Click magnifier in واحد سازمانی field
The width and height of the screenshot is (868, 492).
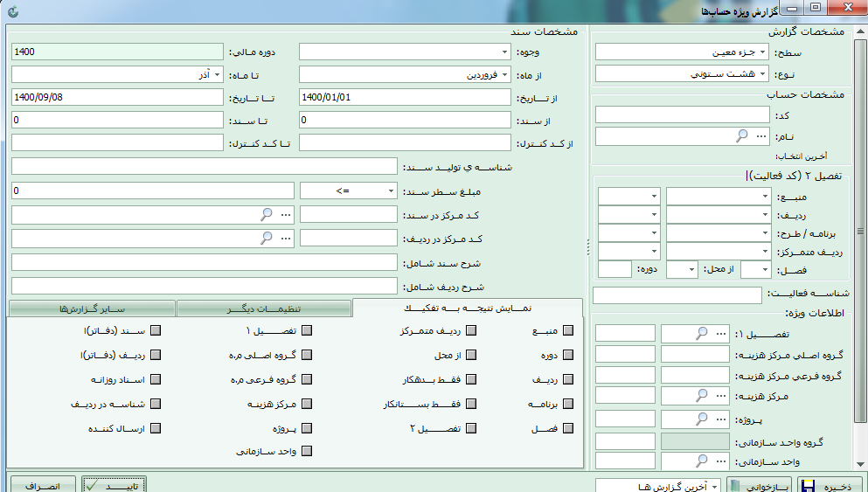(x=701, y=461)
